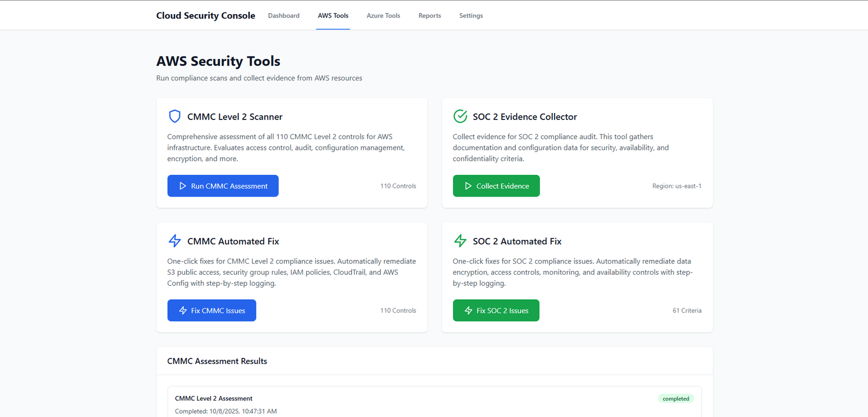This screenshot has width=868, height=417.
Task: Click the CMMC Automated Fix description paragraph
Action: tap(291, 272)
